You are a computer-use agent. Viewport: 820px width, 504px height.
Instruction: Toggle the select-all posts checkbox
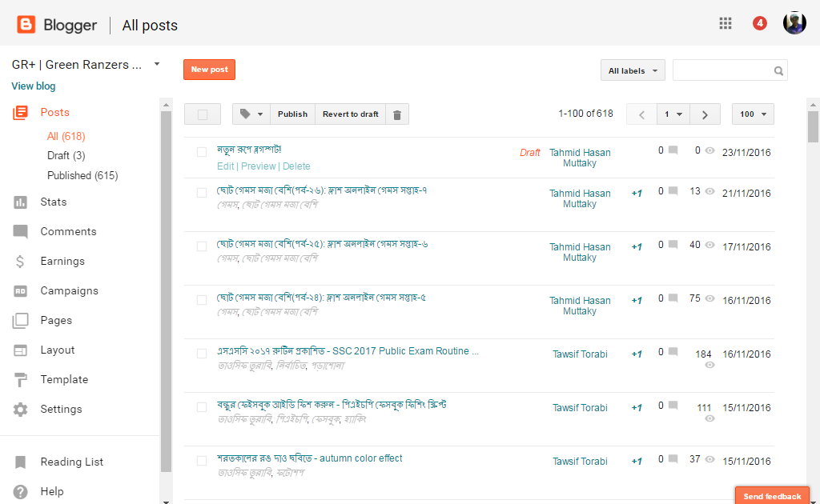[203, 114]
